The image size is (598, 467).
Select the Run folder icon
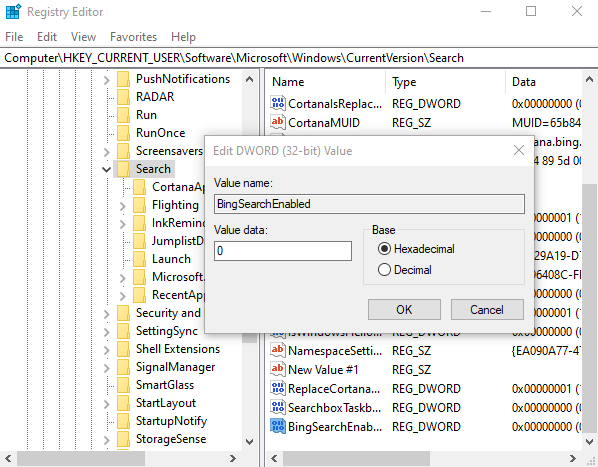tap(123, 115)
